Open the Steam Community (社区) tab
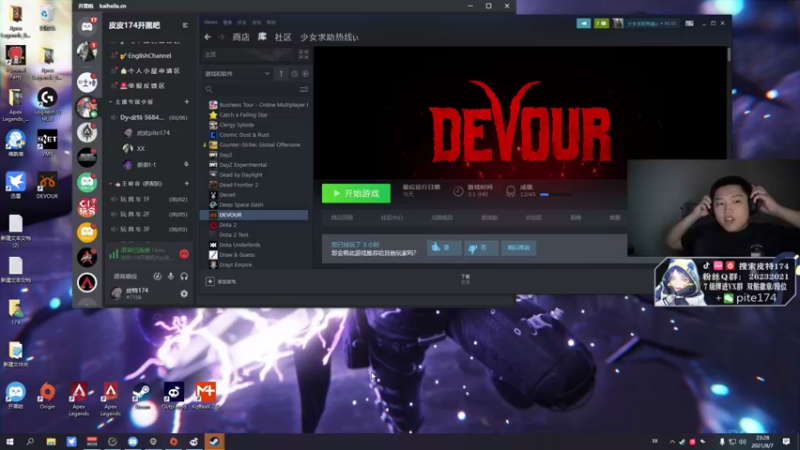 pos(283,37)
